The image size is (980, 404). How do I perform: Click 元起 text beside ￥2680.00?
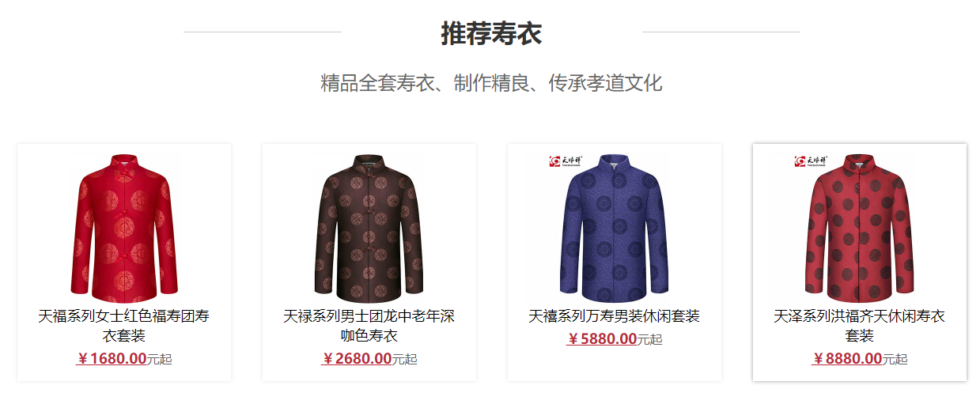point(405,359)
